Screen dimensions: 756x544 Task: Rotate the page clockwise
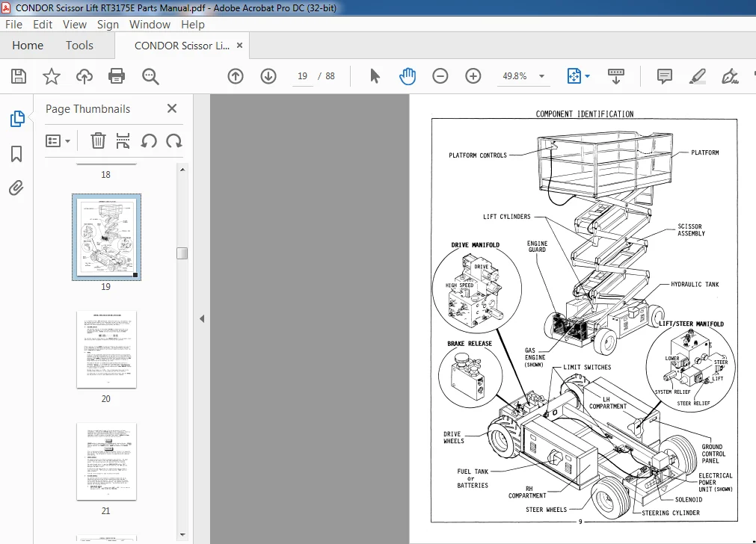[x=173, y=141]
